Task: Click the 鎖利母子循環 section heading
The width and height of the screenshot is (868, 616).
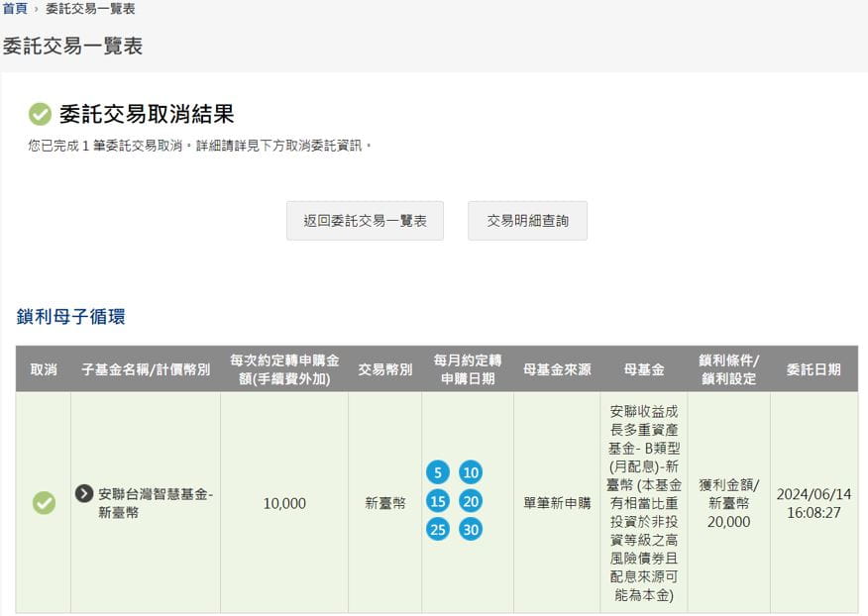Action: (70, 317)
